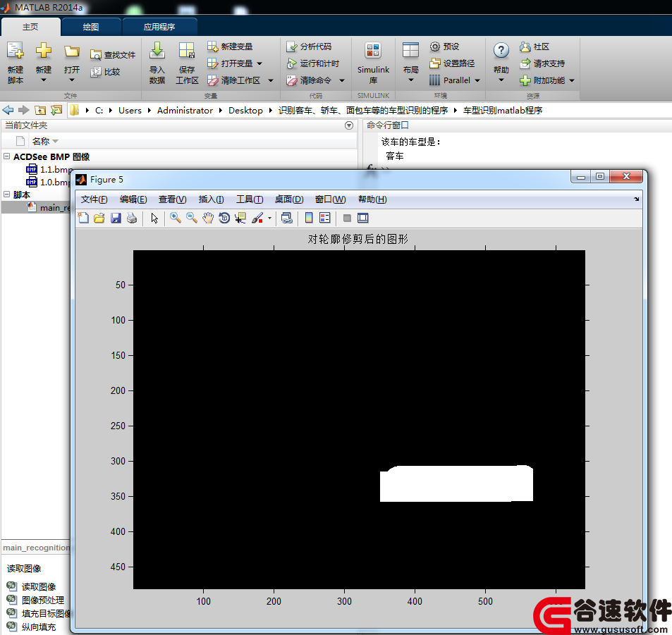
Task: Switch to the Plots (绘图) tab
Action: pyautogui.click(x=91, y=27)
